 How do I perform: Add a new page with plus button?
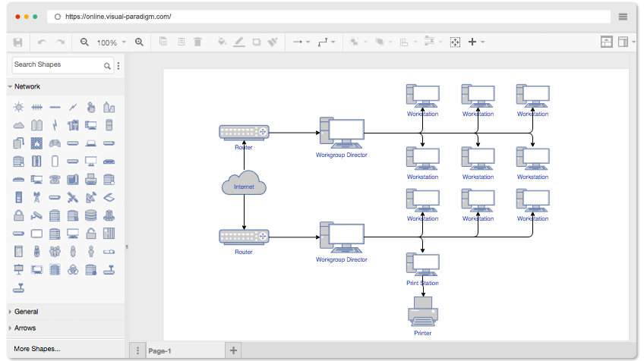pyautogui.click(x=233, y=350)
